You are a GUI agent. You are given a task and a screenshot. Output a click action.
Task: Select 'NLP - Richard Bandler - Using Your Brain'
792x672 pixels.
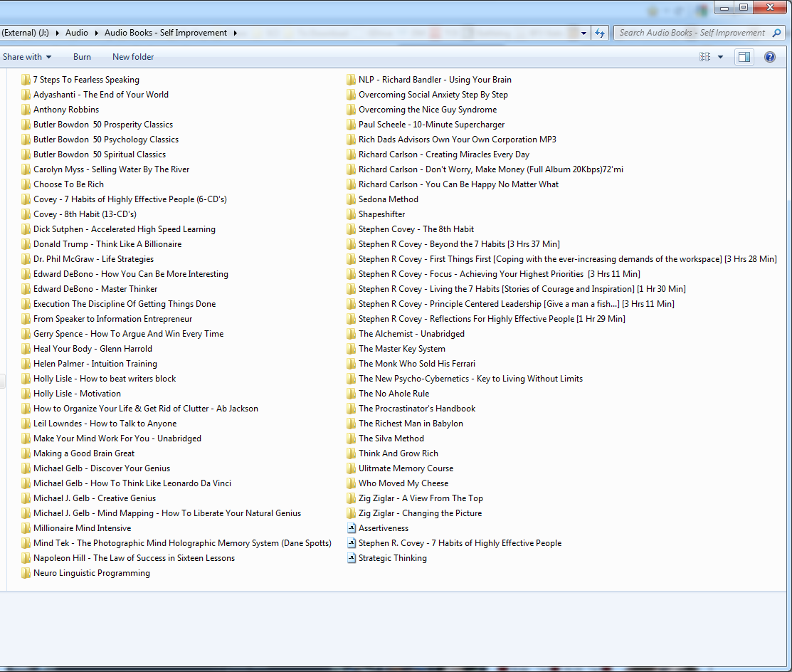coord(435,80)
